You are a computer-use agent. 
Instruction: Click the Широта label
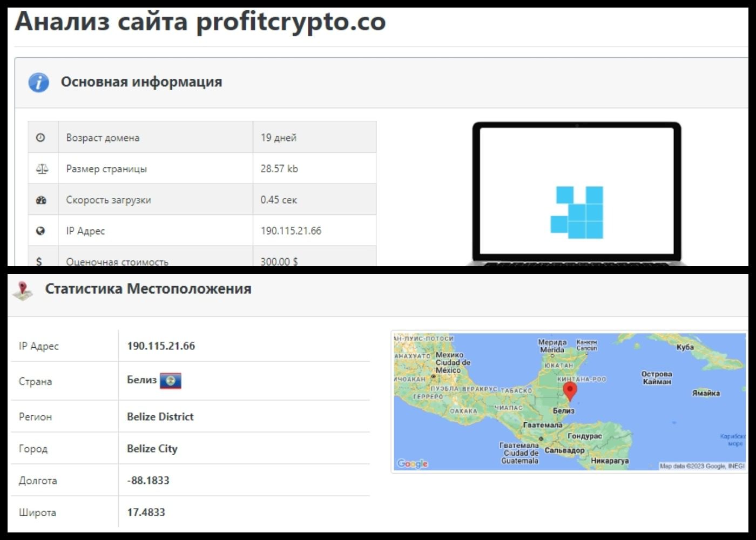click(37, 512)
